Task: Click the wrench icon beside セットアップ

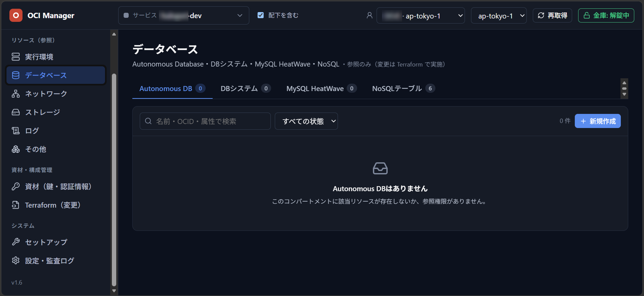Action: pos(16,242)
